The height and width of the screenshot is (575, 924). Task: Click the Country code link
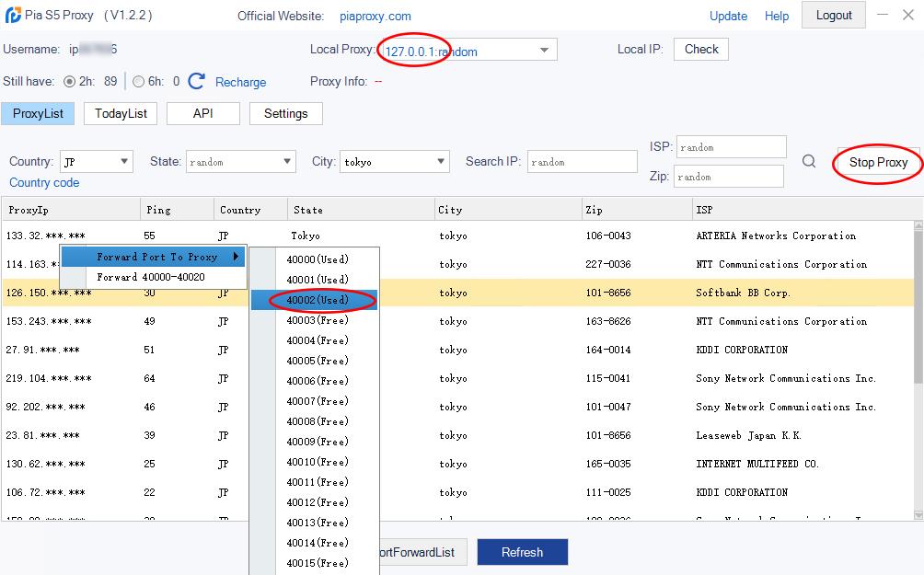click(44, 182)
